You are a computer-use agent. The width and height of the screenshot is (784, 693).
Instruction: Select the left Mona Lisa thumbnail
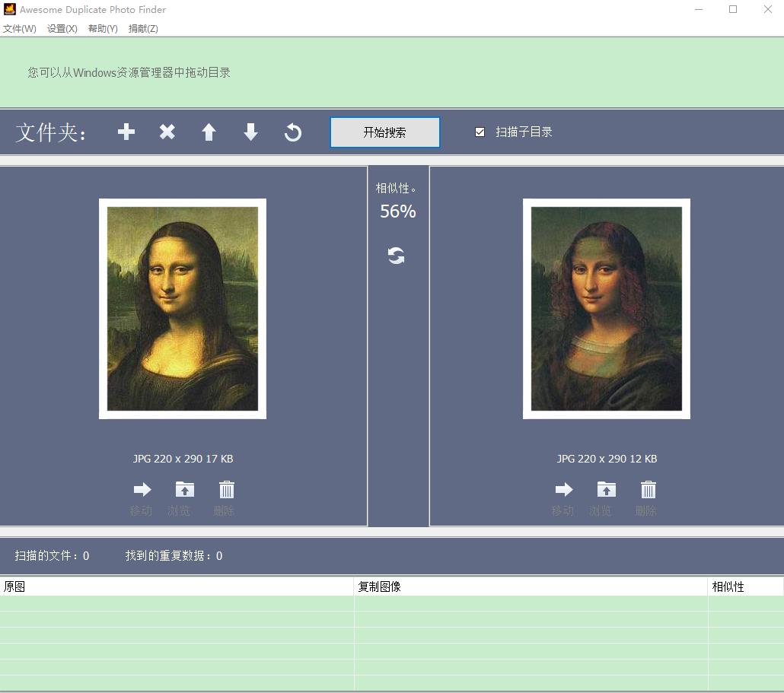(x=183, y=309)
